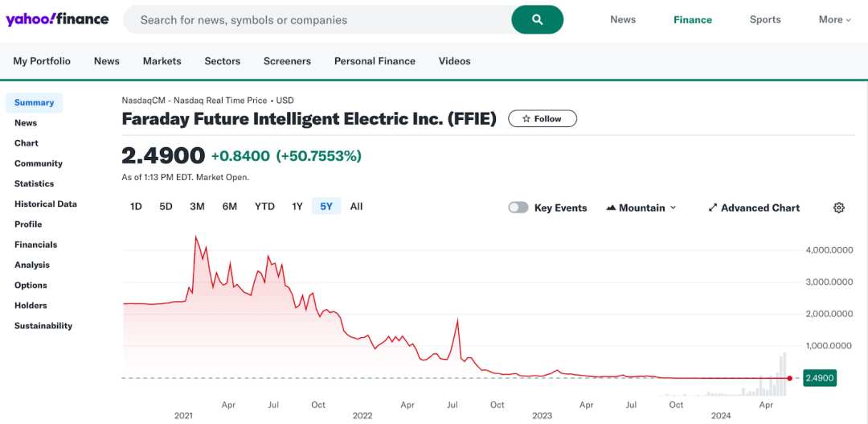
Task: Select Options in the left sidebar
Action: [31, 286]
